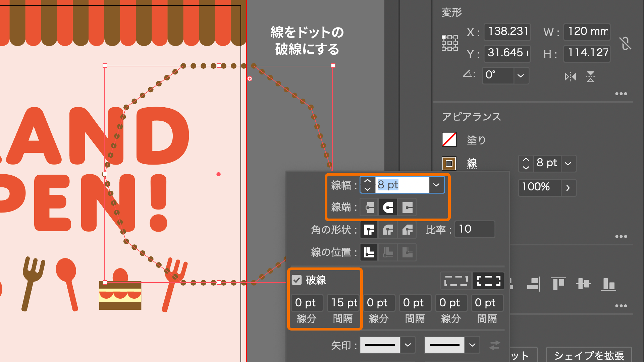
Task: Open the 線幅 stroke width dropdown
Action: click(436, 185)
